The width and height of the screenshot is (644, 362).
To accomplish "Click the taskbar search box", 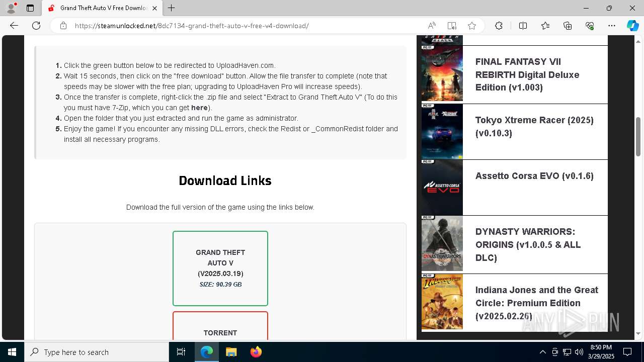I will pyautogui.click(x=97, y=352).
